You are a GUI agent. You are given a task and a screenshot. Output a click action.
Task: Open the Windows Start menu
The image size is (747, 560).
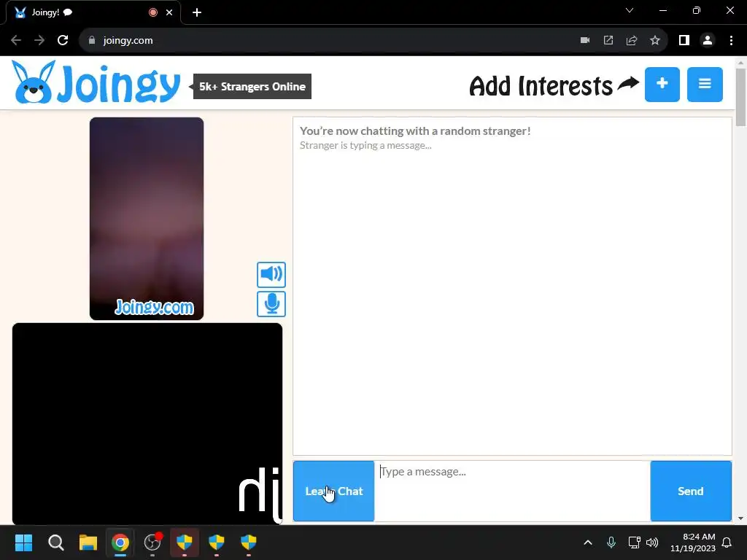pos(23,542)
